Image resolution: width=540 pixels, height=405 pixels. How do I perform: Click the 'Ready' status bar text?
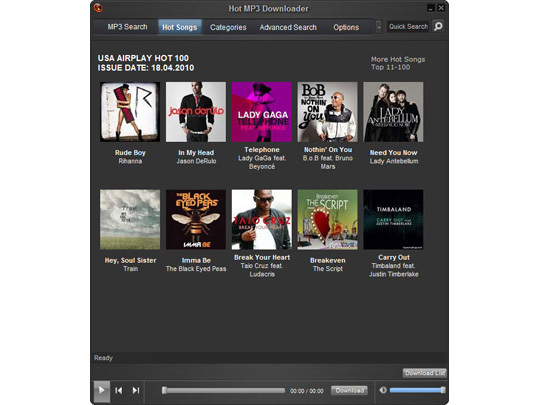[x=103, y=358]
